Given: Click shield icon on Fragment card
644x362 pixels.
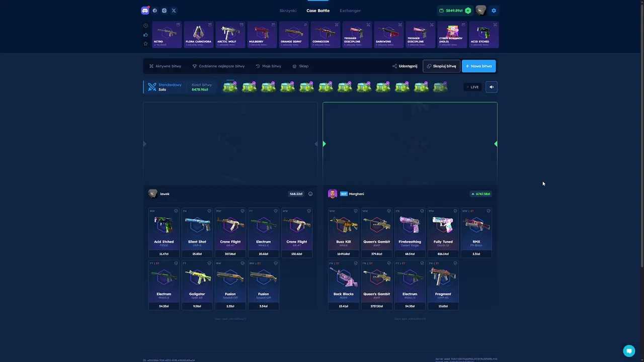Looking at the screenshot, I should coord(455,263).
